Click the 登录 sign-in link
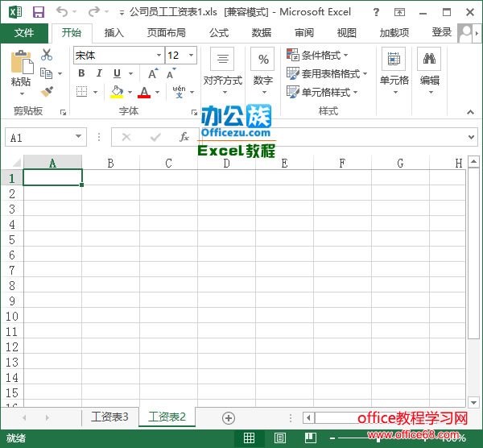Viewport: 483px width, 448px height. tap(441, 32)
